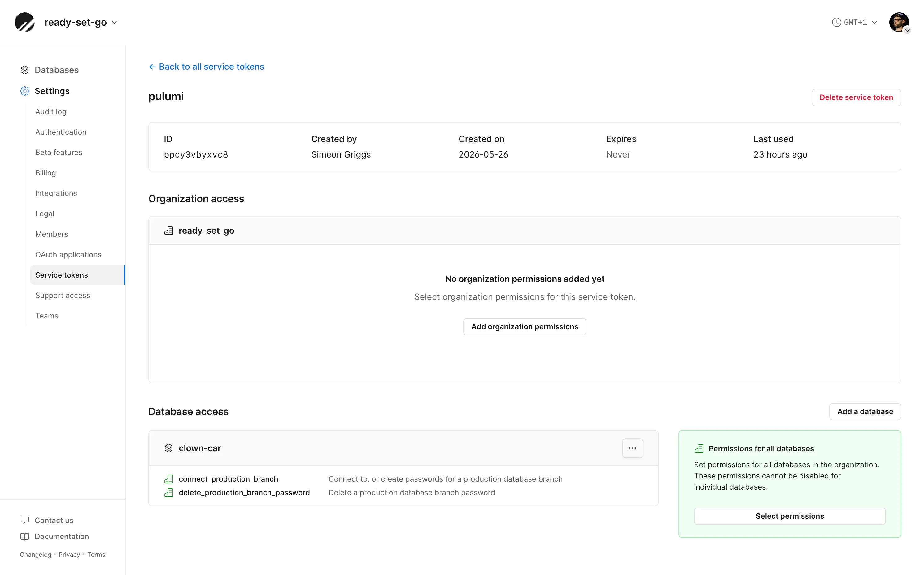Screen dimensions: 924x575
Task: Click the pulumi token title
Action: [166, 97]
